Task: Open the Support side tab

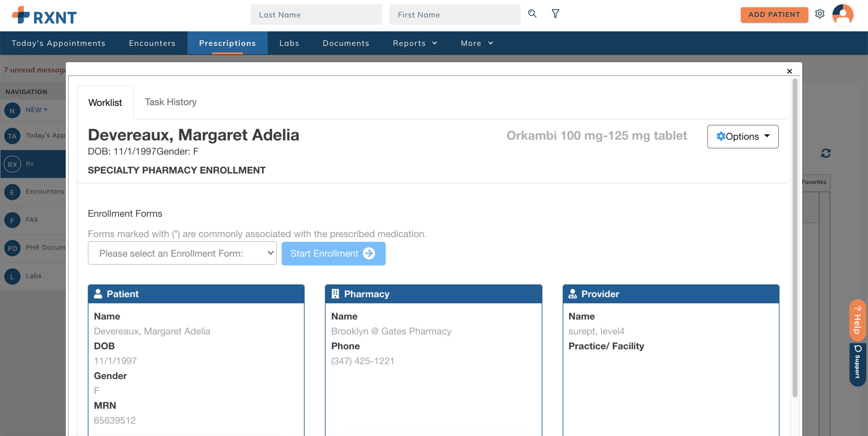Action: 857,365
